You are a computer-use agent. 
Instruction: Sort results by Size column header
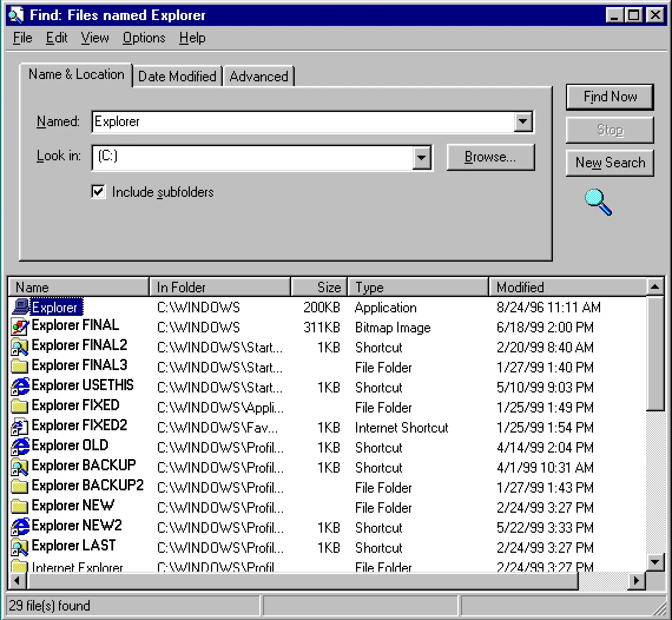point(319,287)
